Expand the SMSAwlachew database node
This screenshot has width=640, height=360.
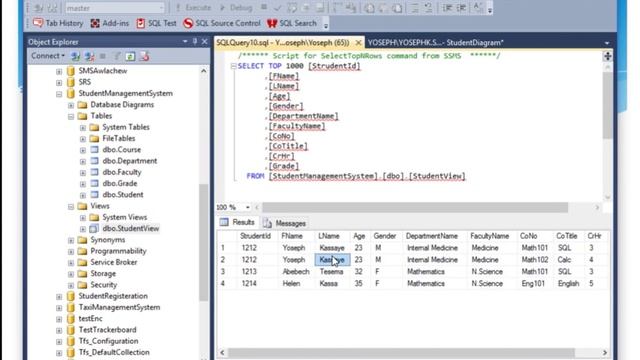[59, 71]
